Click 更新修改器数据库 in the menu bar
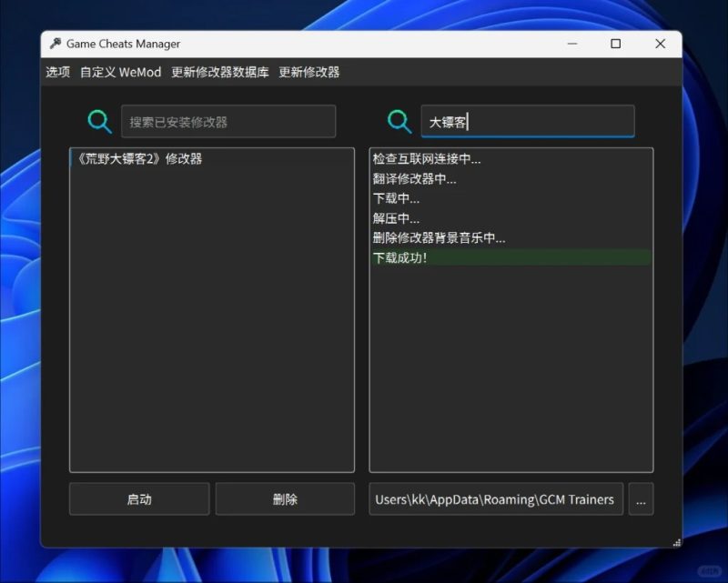This screenshot has width=728, height=583. pyautogui.click(x=218, y=72)
